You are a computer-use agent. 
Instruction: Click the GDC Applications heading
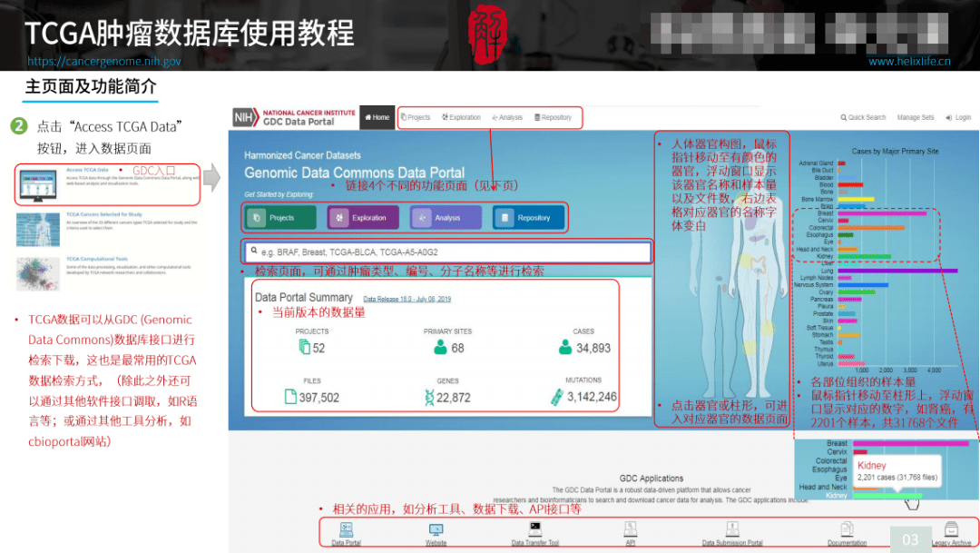(651, 478)
